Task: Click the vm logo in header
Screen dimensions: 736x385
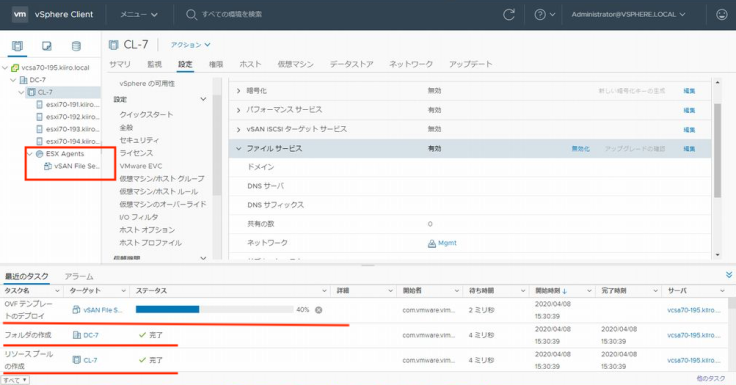Action: (x=20, y=14)
